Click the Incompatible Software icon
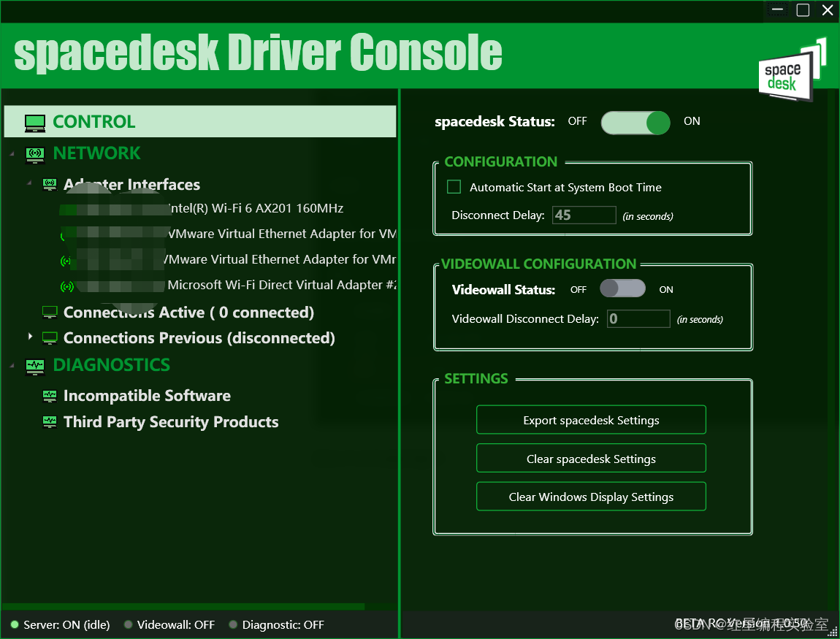The height and width of the screenshot is (639, 840). [50, 396]
